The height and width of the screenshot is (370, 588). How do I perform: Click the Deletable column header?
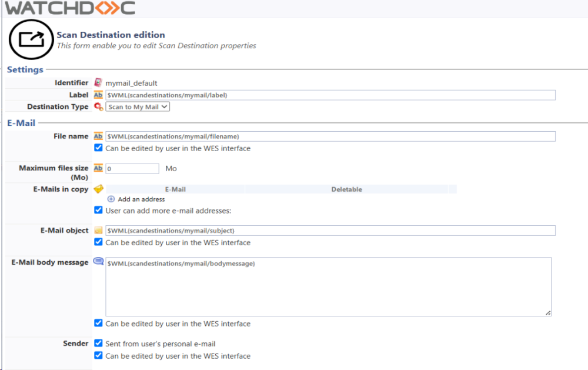(x=346, y=189)
